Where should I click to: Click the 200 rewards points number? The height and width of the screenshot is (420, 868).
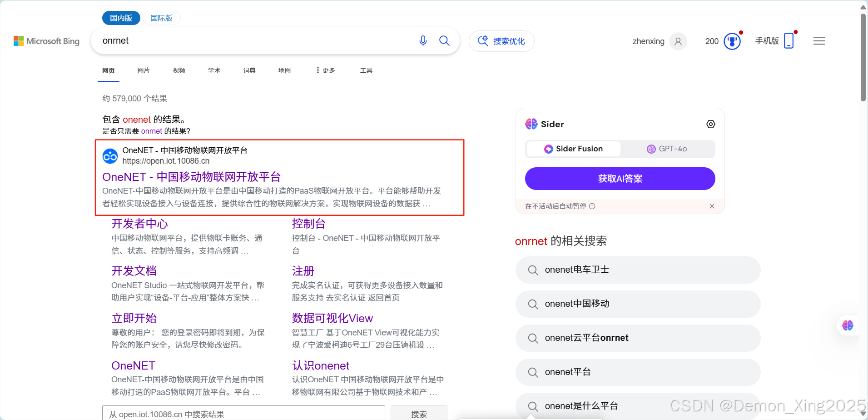712,41
